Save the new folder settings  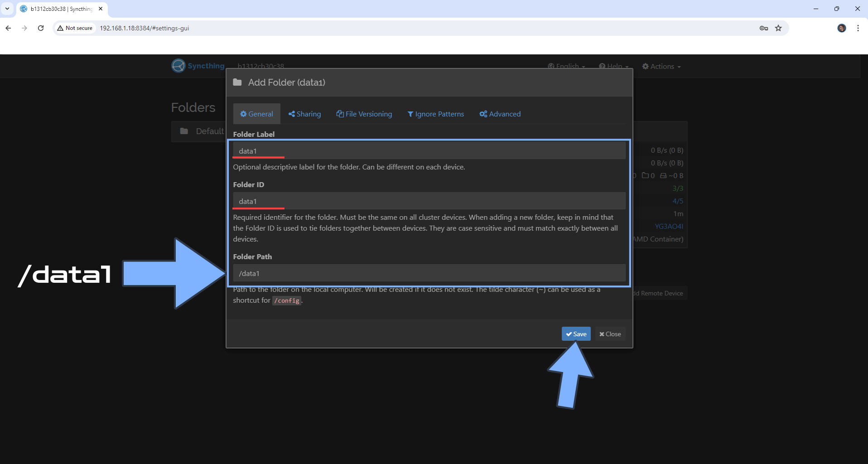point(576,334)
